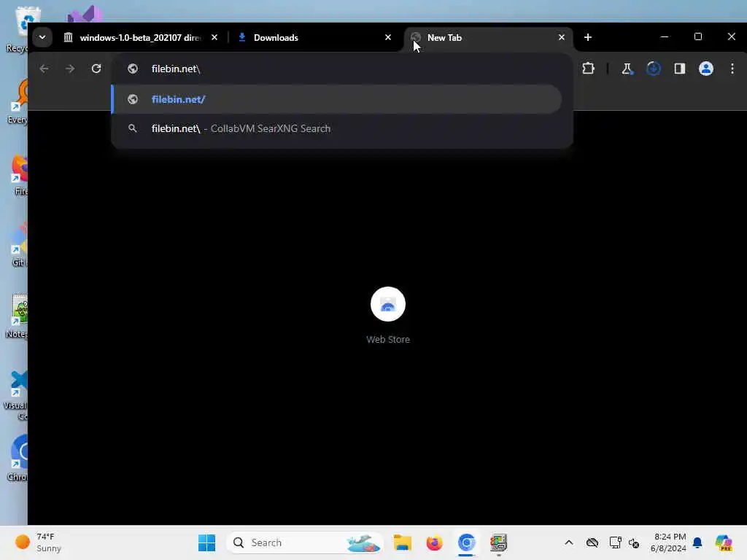The height and width of the screenshot is (560, 747).
Task: Click the taskbar Search box
Action: (x=305, y=542)
